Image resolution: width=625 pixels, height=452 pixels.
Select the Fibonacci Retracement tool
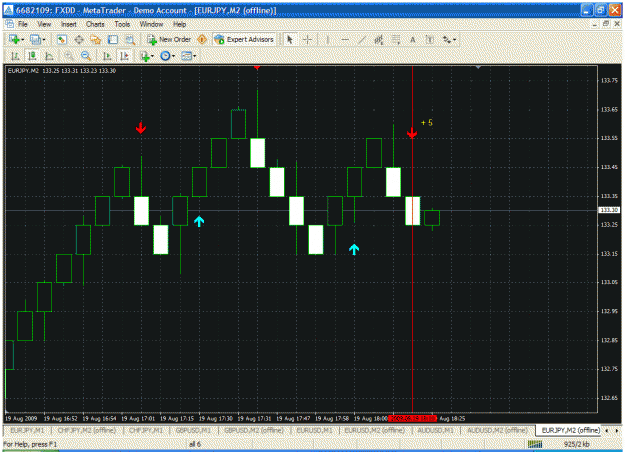[395, 39]
